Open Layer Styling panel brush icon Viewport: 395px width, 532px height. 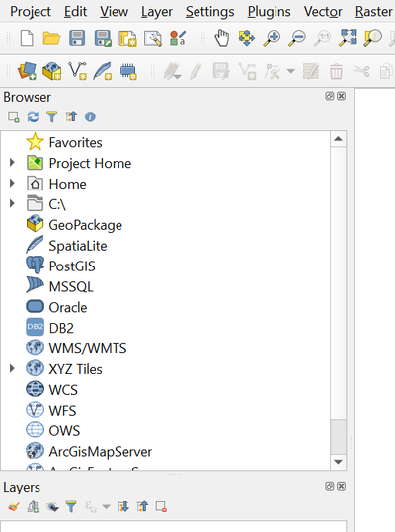[14, 507]
